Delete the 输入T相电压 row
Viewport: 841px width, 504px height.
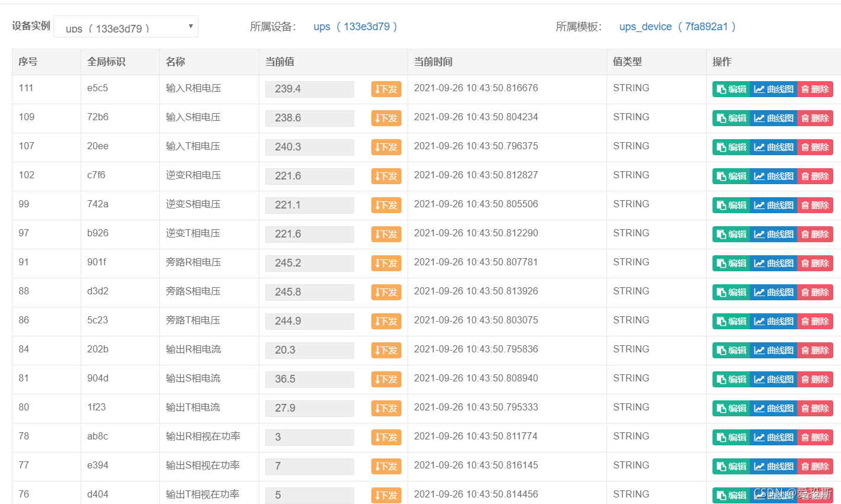[x=815, y=147]
